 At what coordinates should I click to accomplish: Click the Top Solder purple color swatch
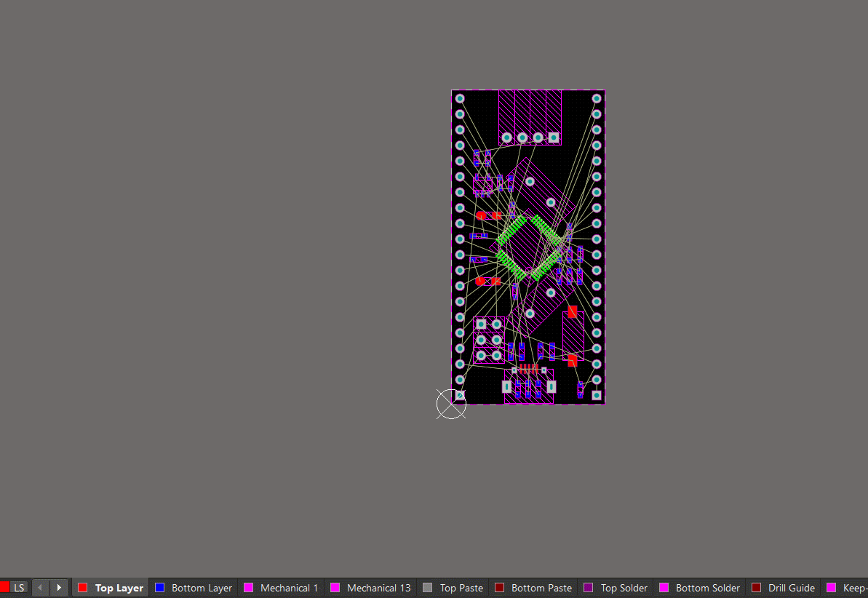(x=589, y=588)
